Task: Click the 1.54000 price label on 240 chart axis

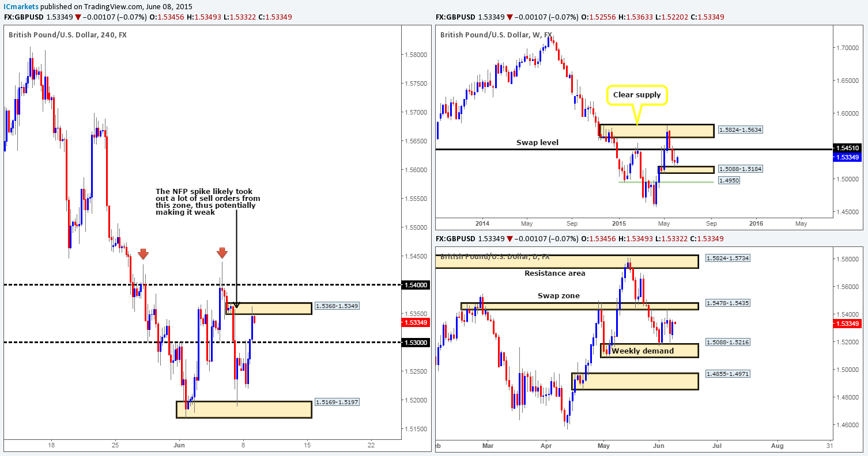Action: (x=417, y=284)
